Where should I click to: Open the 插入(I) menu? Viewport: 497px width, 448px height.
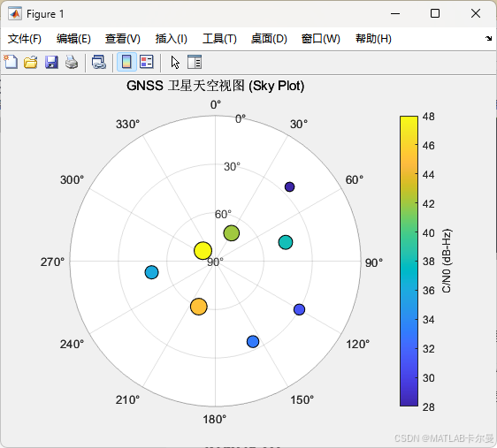172,39
